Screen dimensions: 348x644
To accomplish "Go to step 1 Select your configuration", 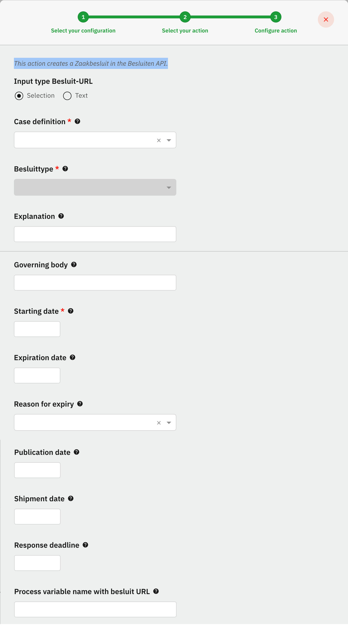I will 83,17.
